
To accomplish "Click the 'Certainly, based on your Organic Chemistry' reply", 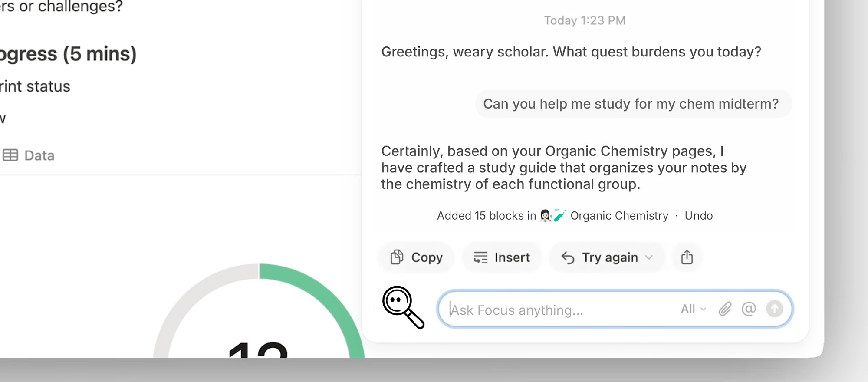I will (564, 168).
